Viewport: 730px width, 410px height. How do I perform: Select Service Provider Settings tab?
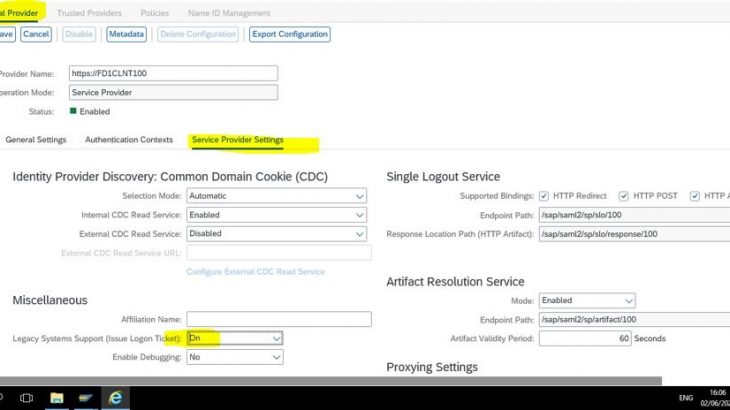pos(237,140)
